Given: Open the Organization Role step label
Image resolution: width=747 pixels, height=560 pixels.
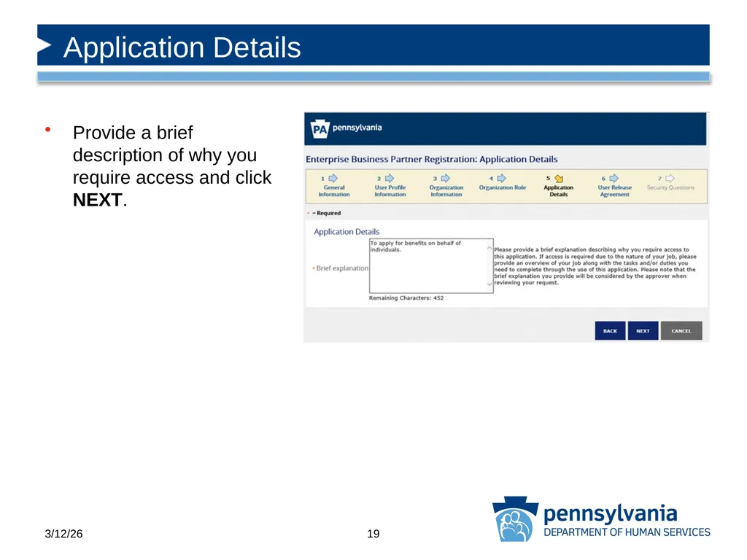Looking at the screenshot, I should point(503,187).
